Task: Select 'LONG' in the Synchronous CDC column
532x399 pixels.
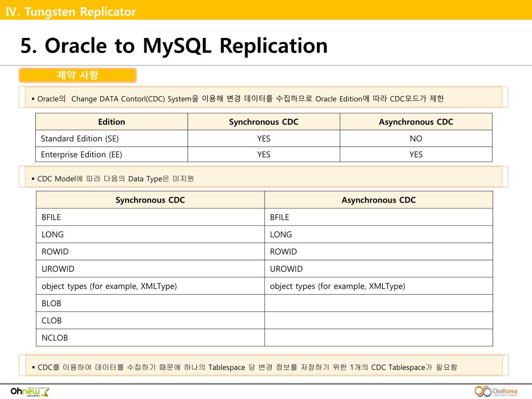Action: tap(150, 234)
